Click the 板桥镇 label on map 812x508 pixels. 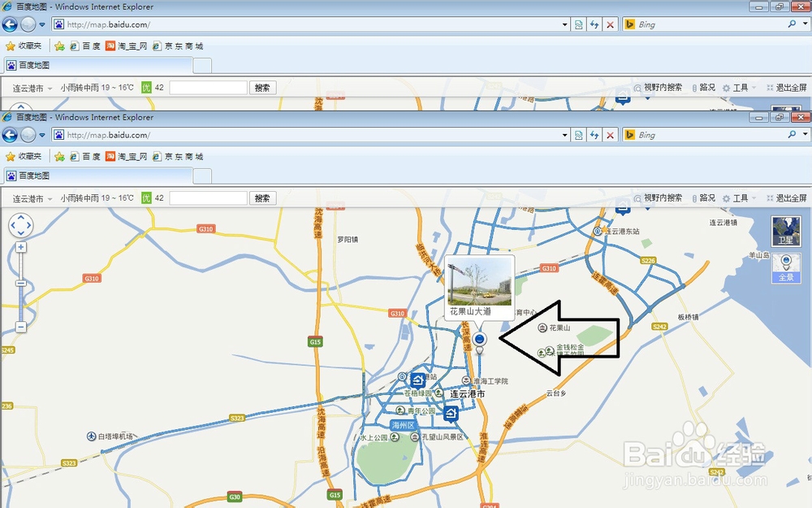[x=689, y=317]
